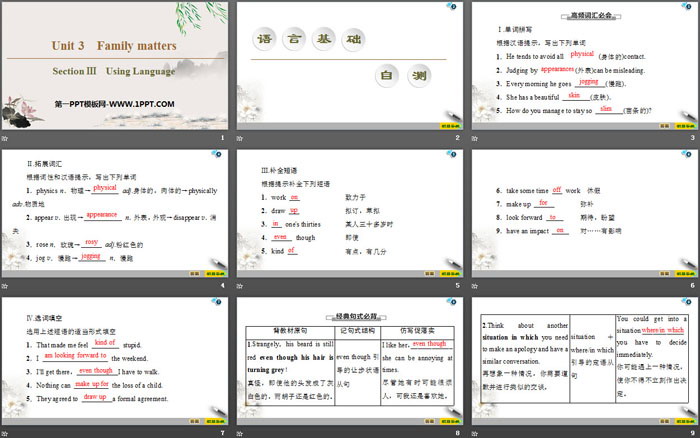Click the animation star icon under slide 3
Screen dimensions: 700x438
[473, 137]
